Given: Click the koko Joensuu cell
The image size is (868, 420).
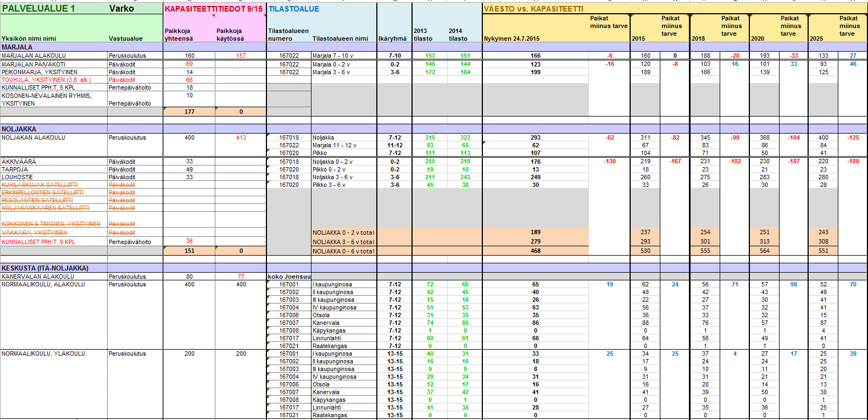Looking at the screenshot, I should click(x=289, y=277).
